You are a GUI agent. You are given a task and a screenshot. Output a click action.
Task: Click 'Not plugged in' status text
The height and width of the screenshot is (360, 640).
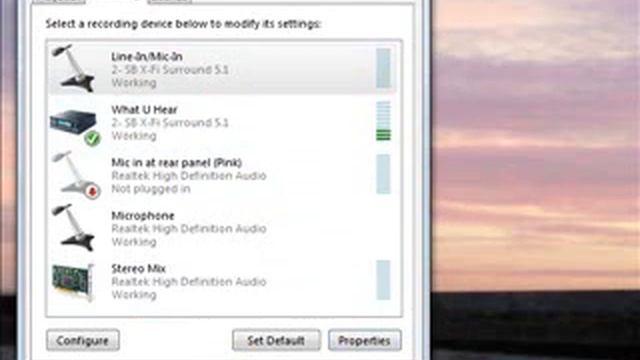(x=151, y=189)
